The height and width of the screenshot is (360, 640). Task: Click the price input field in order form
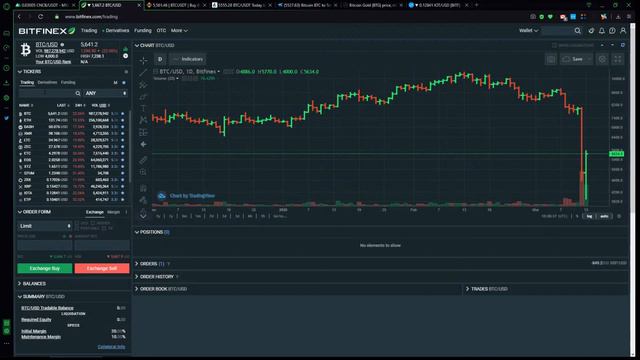[45, 245]
